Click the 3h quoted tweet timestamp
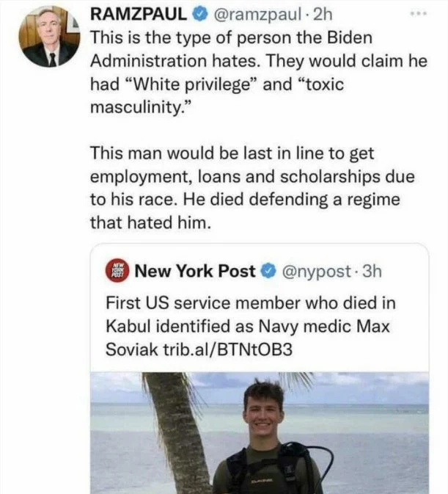This screenshot has height=494, width=448. point(372,271)
